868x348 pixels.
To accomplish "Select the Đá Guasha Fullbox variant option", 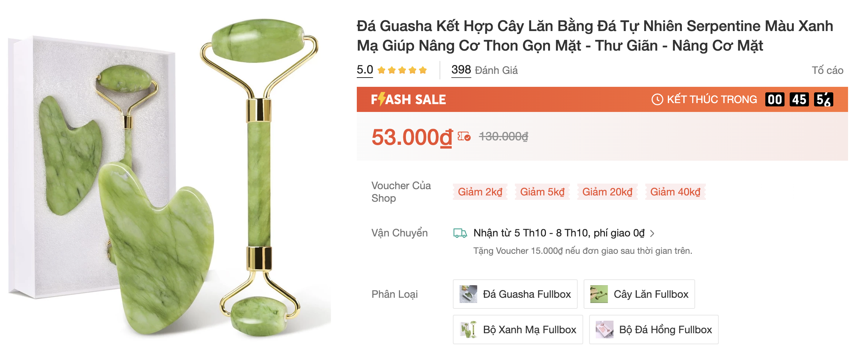I will coord(515,294).
